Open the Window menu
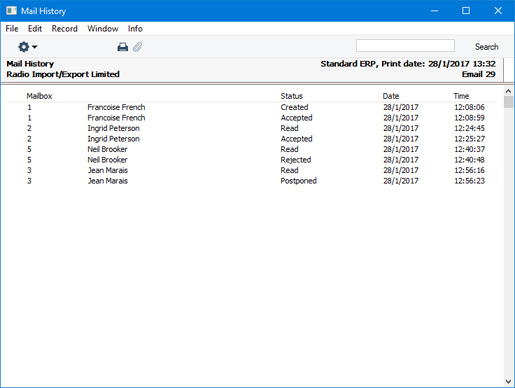 (x=103, y=29)
